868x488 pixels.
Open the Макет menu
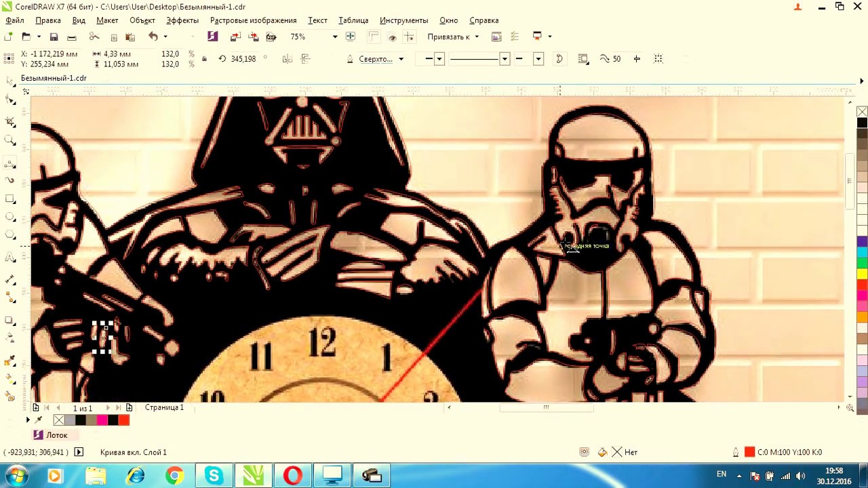pos(107,20)
